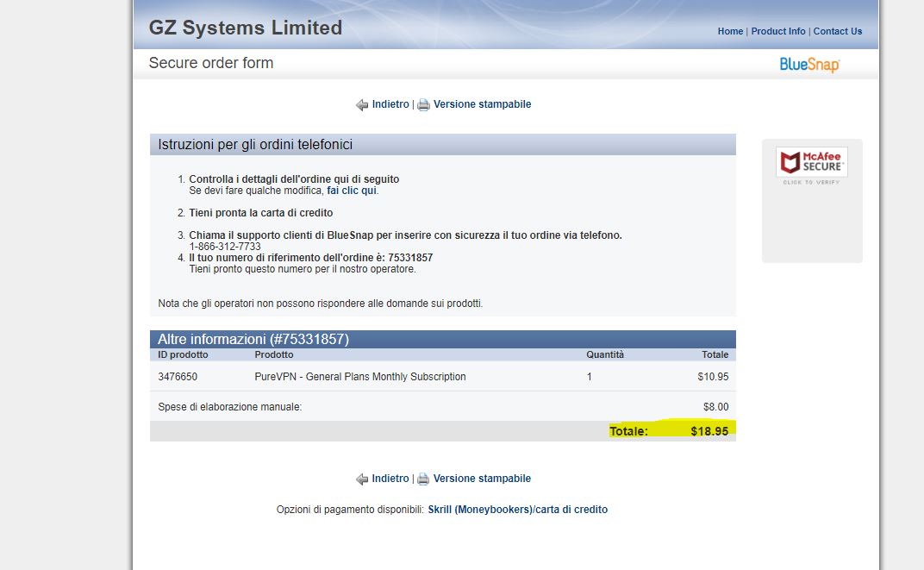
Task: Click the bottom back arrow icon beside Indietro
Action: (362, 479)
